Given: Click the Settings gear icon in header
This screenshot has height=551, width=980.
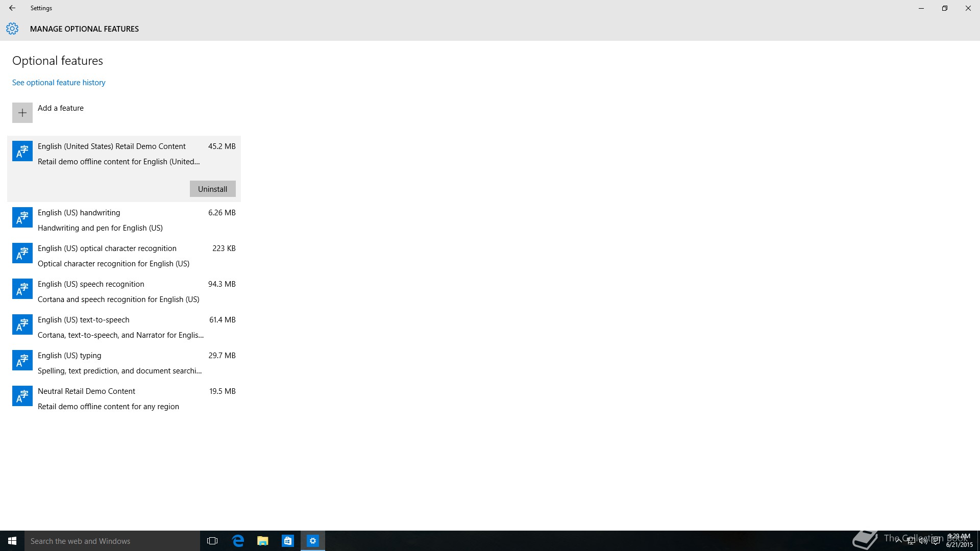Looking at the screenshot, I should (x=12, y=29).
